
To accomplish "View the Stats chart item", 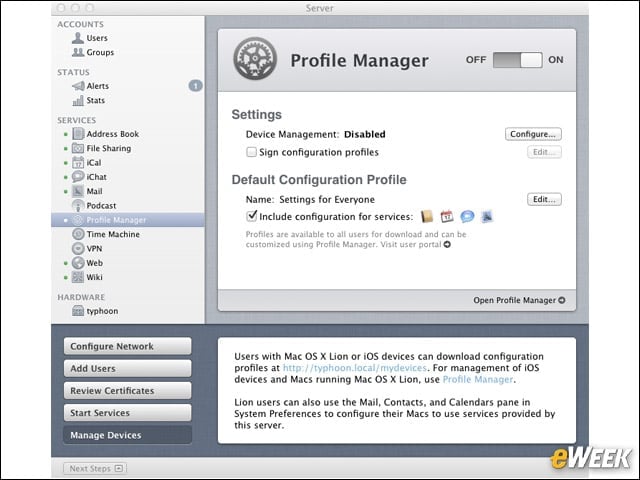I will pyautogui.click(x=89, y=100).
